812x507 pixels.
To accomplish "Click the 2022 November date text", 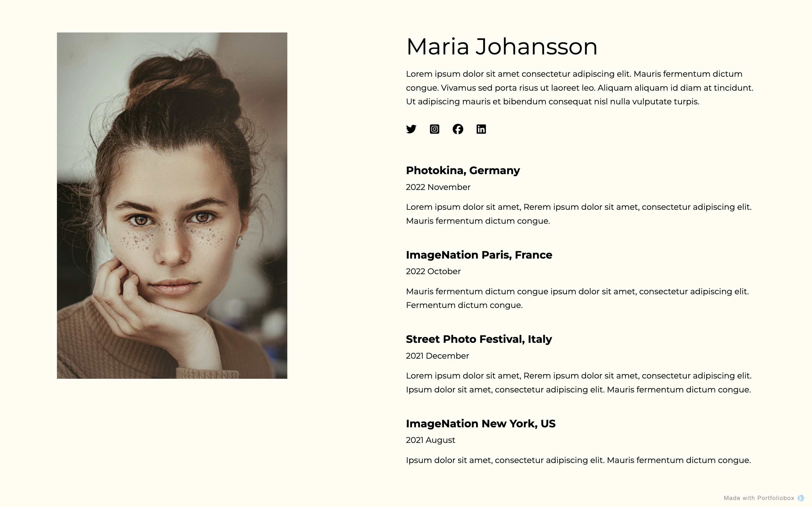I will coord(438,187).
